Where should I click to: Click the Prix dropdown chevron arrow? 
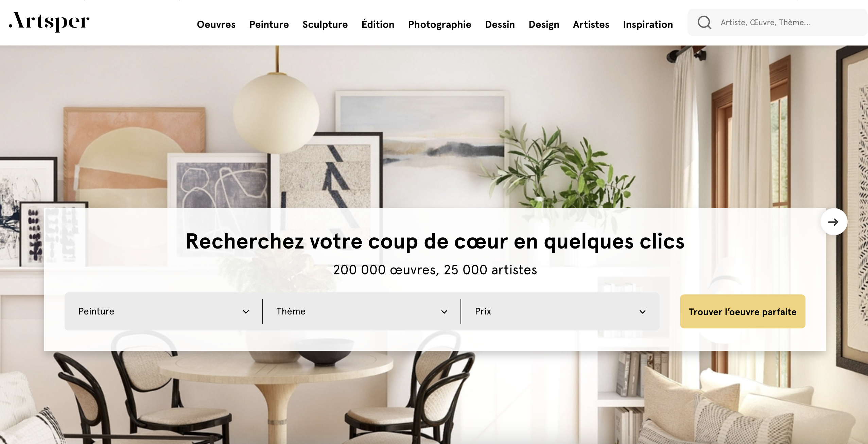click(x=642, y=312)
